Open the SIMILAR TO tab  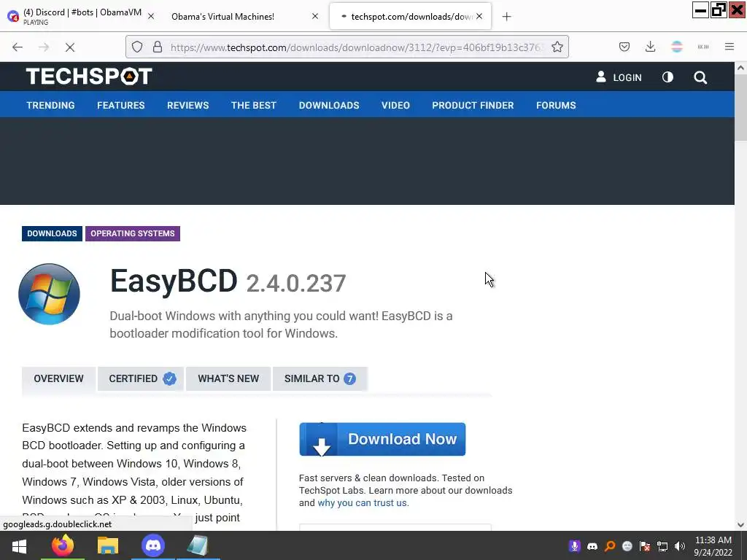[x=320, y=378]
